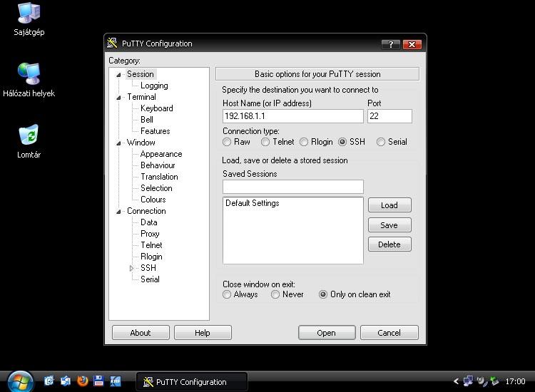
Task: Click the Port input field
Action: tap(389, 116)
